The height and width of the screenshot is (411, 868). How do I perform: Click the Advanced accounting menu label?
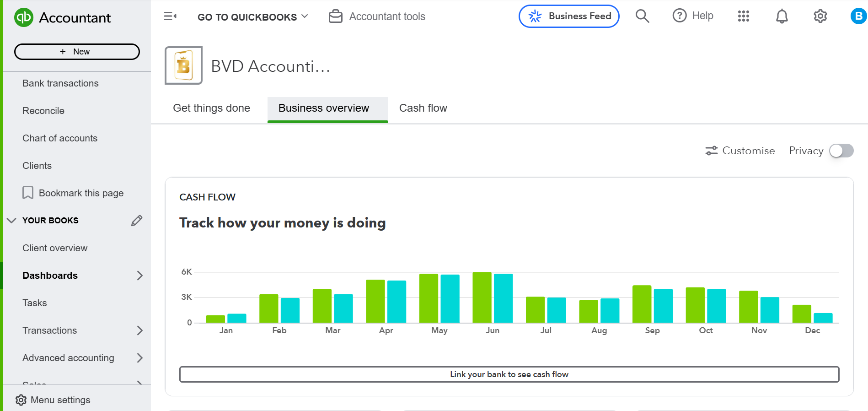(68, 358)
